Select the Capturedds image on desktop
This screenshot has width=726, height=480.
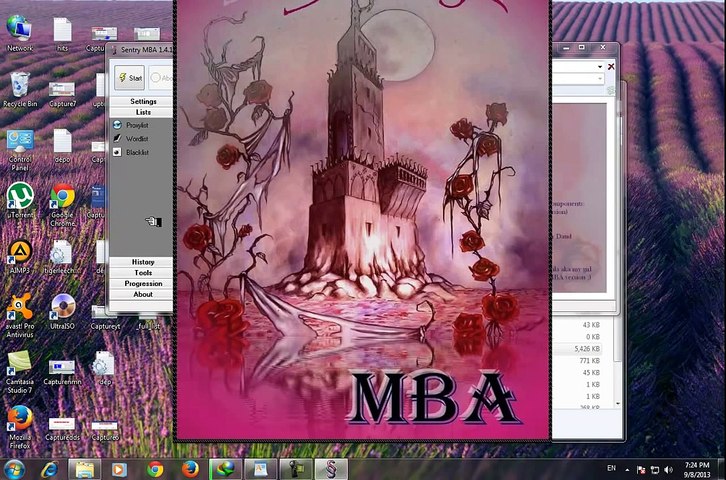click(x=62, y=429)
